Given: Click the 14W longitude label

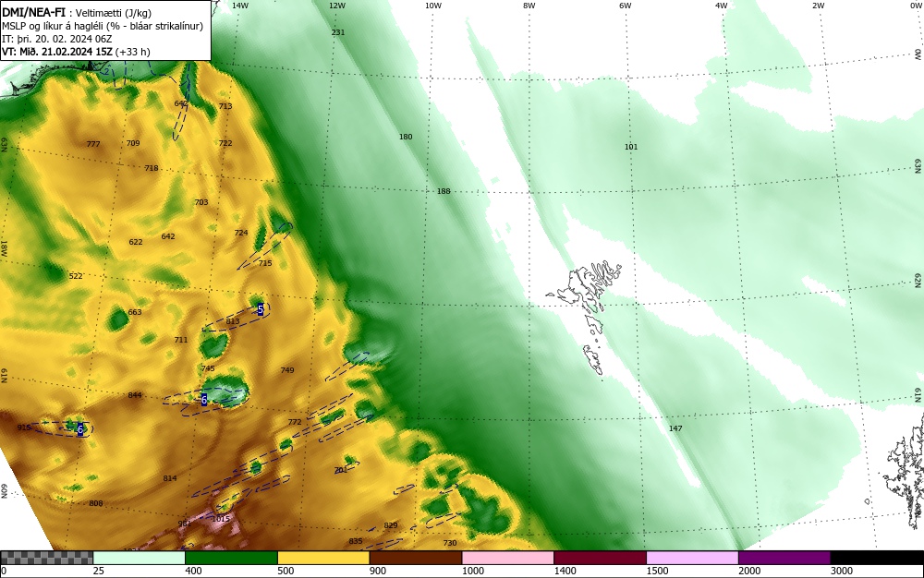Looking at the screenshot, I should pos(240,6).
